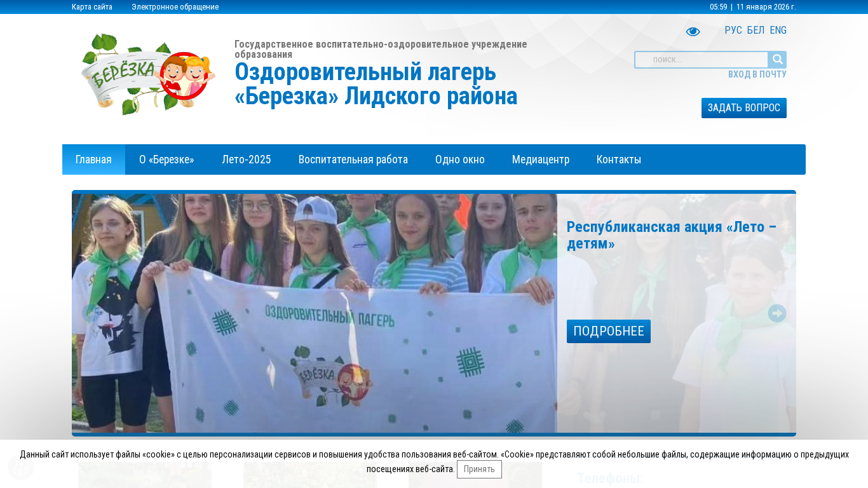Go to next slide with right arrow
868x488 pixels.
[x=777, y=313]
